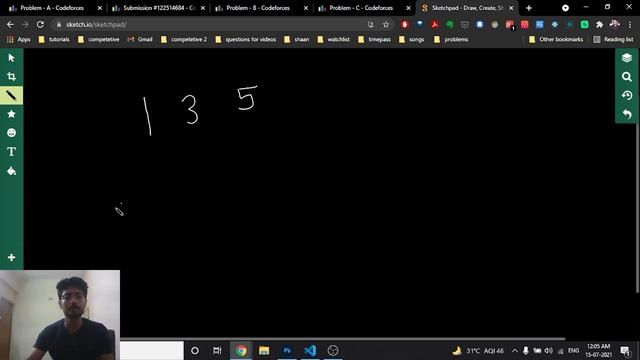Open OBS Studio from taskbar
This screenshot has height=360, width=640.
(333, 350)
